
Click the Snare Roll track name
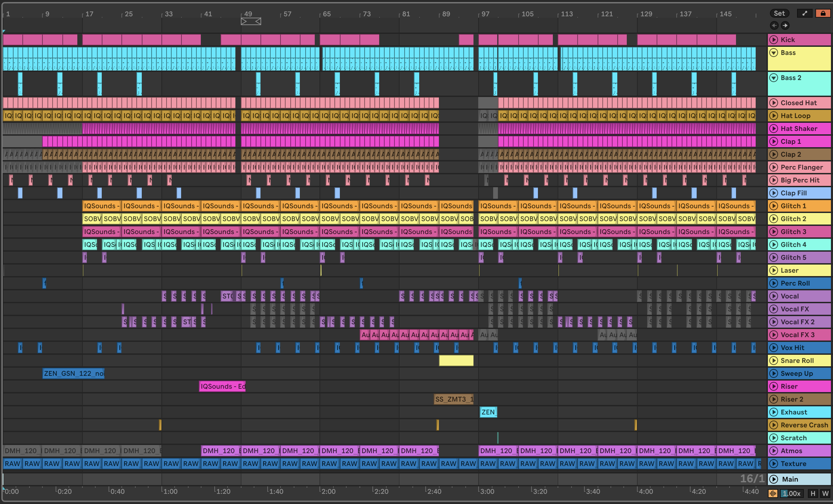(x=797, y=361)
